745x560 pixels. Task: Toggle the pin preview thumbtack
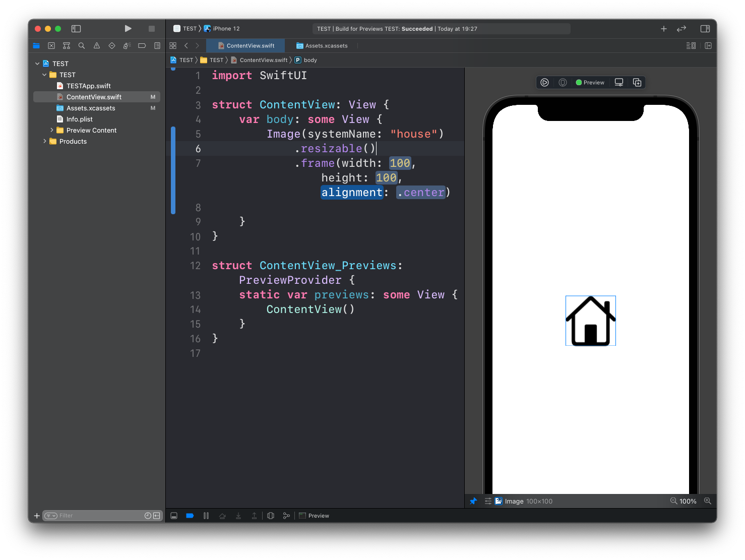(x=473, y=501)
